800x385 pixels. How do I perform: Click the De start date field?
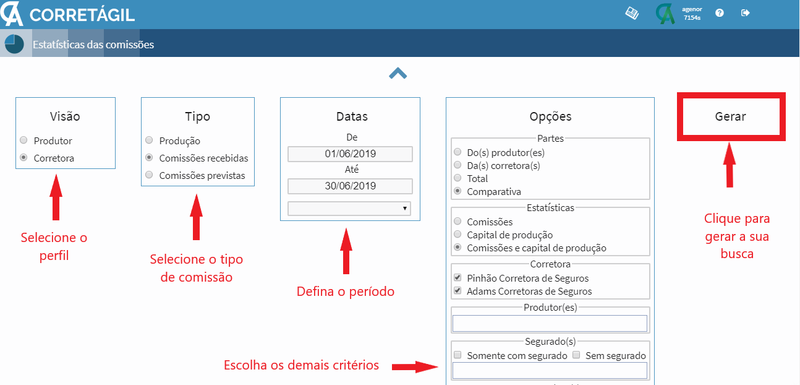pos(350,154)
